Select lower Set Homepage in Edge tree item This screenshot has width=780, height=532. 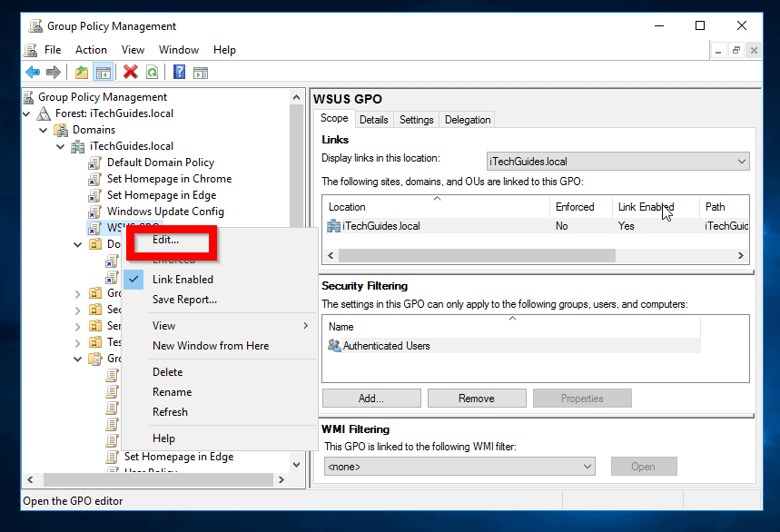[x=179, y=457]
